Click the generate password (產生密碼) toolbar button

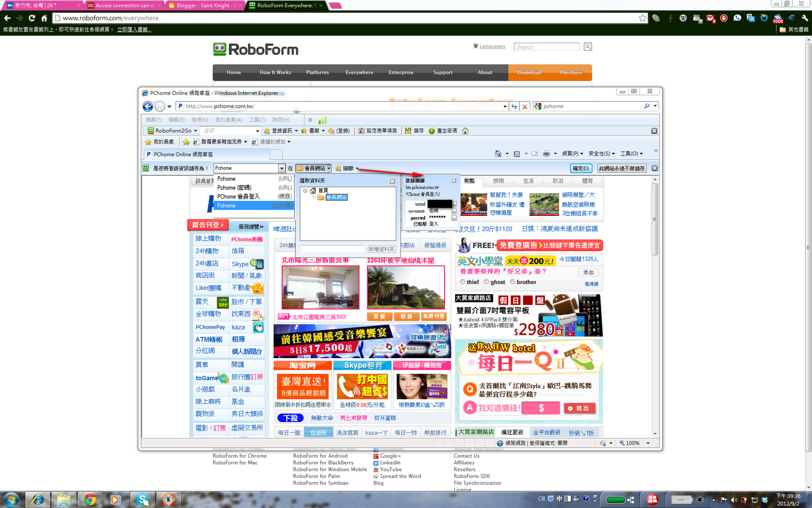[443, 131]
